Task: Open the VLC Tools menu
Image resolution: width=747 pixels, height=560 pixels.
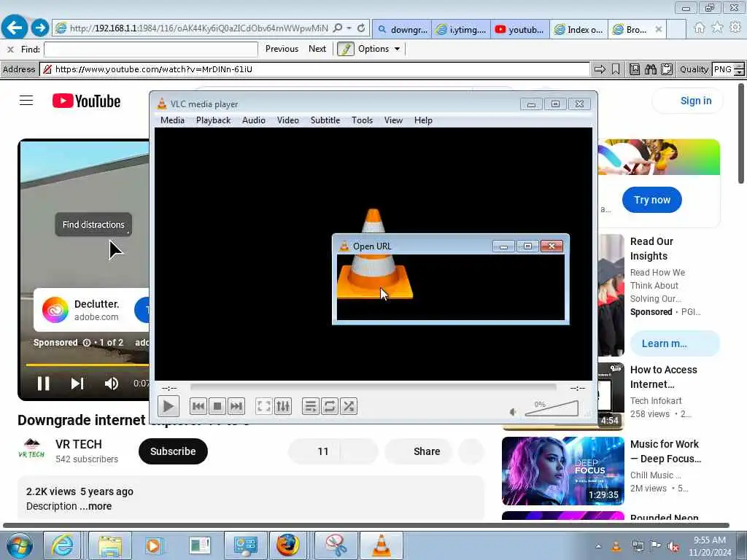Action: (x=362, y=120)
